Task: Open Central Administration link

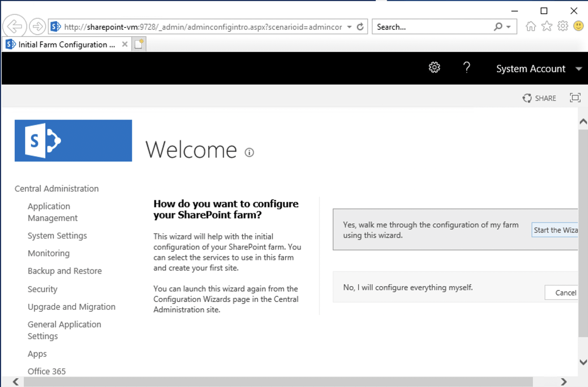Action: 57,189
